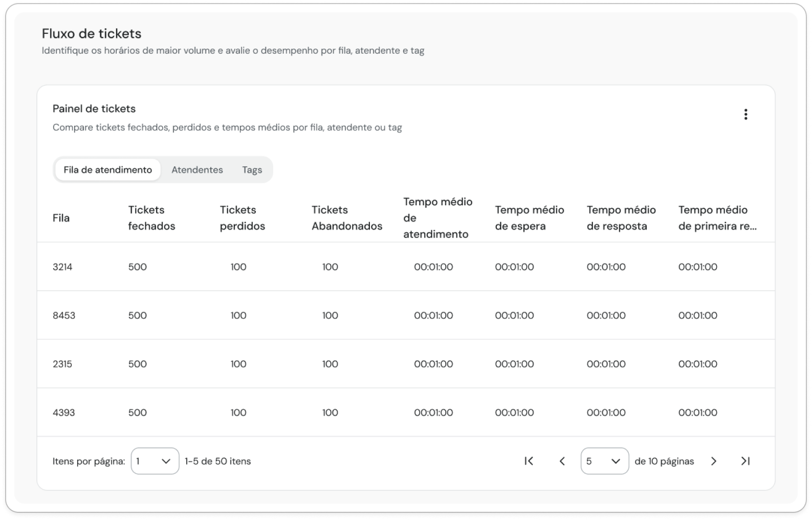Screen dimensions: 812x520
Task: Click the Tempo médio de espera header
Action: click(530, 218)
